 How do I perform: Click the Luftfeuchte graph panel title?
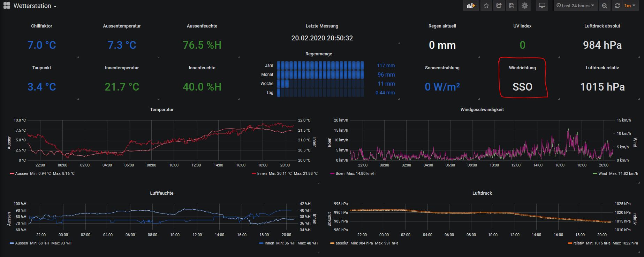pyautogui.click(x=162, y=193)
